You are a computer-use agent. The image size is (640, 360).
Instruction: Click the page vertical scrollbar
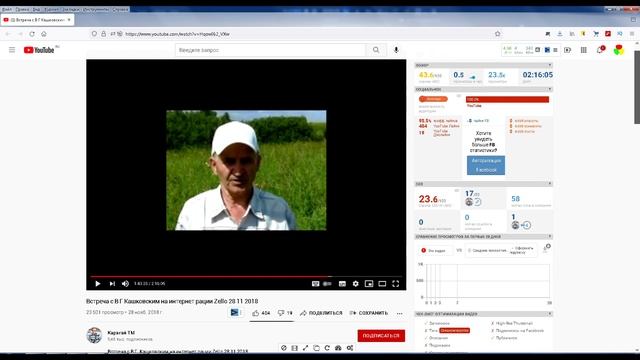(x=637, y=87)
